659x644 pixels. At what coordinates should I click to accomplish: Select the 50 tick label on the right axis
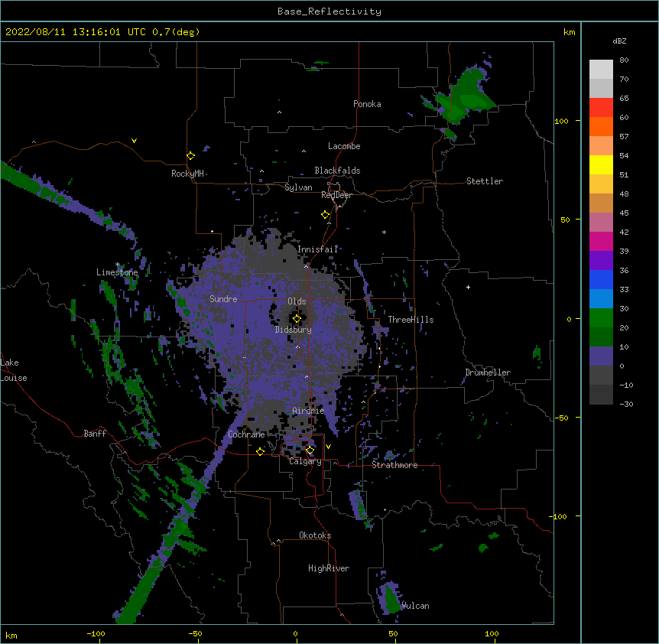[x=565, y=220]
